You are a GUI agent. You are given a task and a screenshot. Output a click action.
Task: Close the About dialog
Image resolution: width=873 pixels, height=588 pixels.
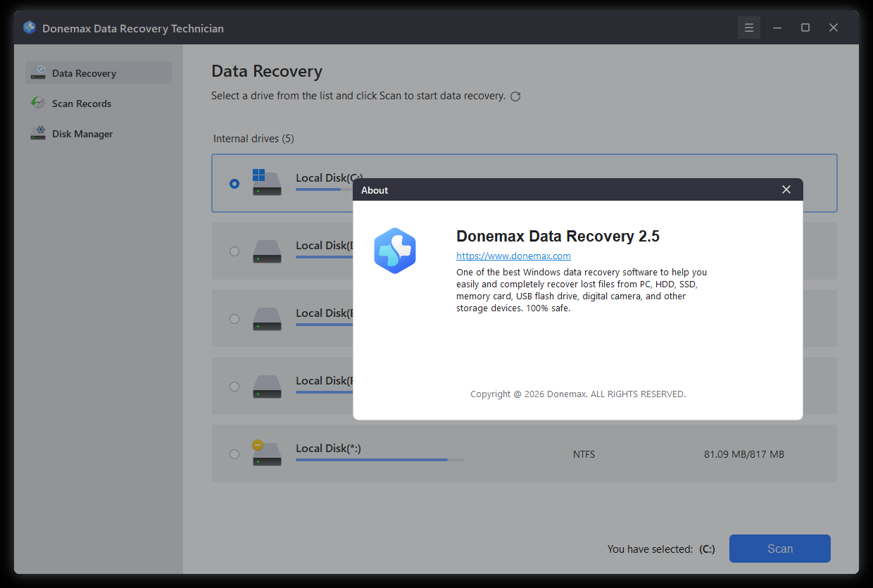786,189
